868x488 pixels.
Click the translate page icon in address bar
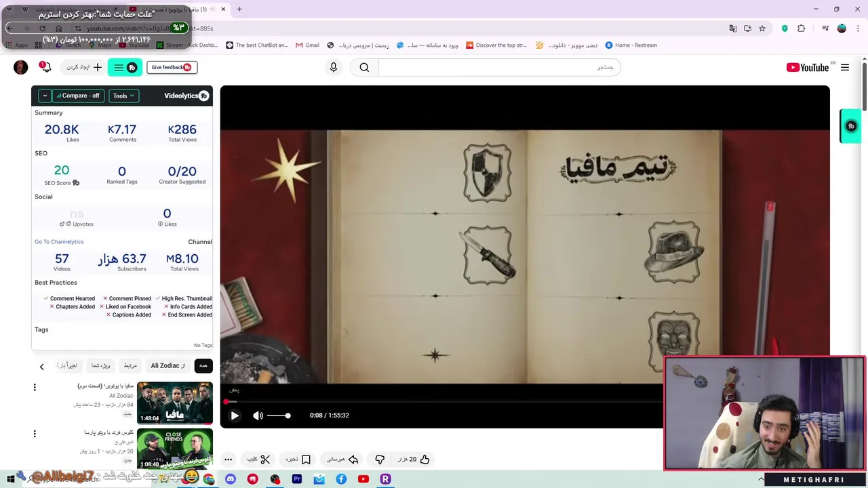tap(733, 28)
